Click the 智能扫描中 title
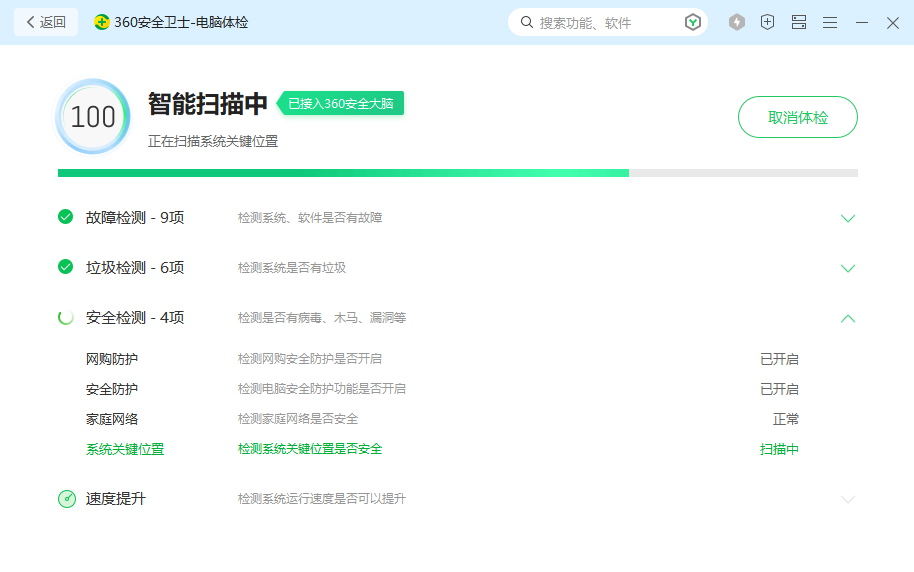 click(x=208, y=104)
